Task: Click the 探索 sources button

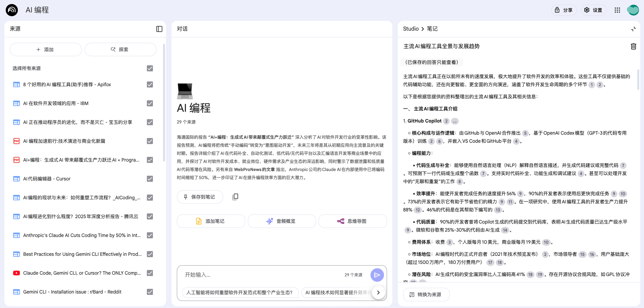Action: 121,49
